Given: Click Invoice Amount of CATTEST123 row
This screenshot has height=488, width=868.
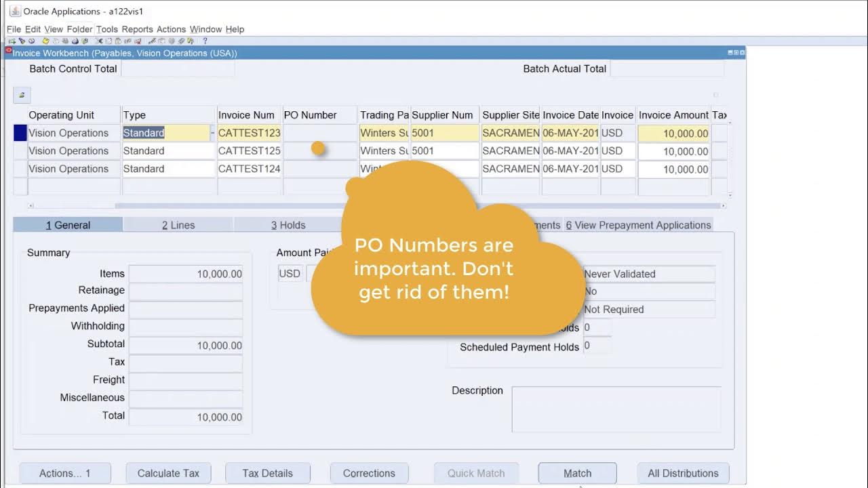Looking at the screenshot, I should [673, 134].
